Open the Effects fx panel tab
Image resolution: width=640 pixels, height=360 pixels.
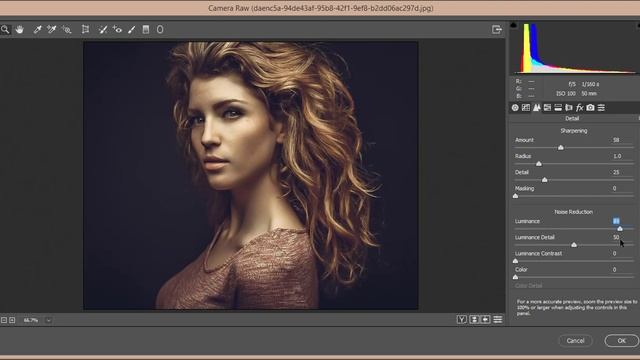[x=580, y=108]
